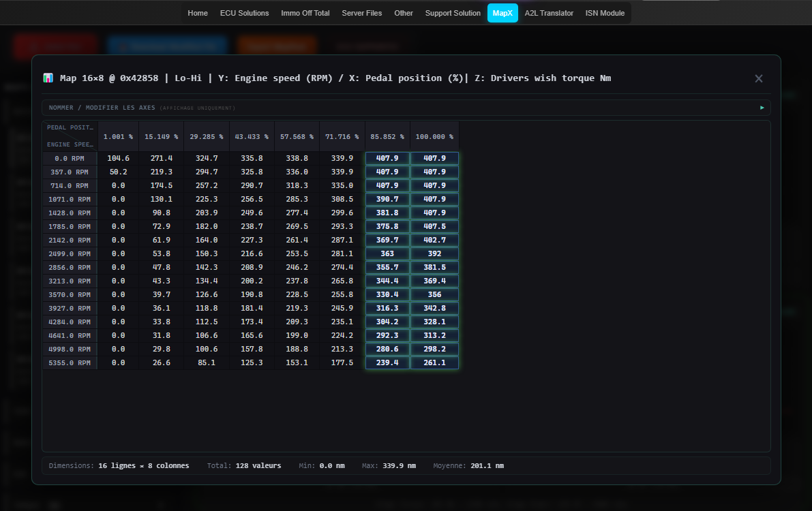Click cell value 249.6 in the 1428.0 RPM row

252,213
